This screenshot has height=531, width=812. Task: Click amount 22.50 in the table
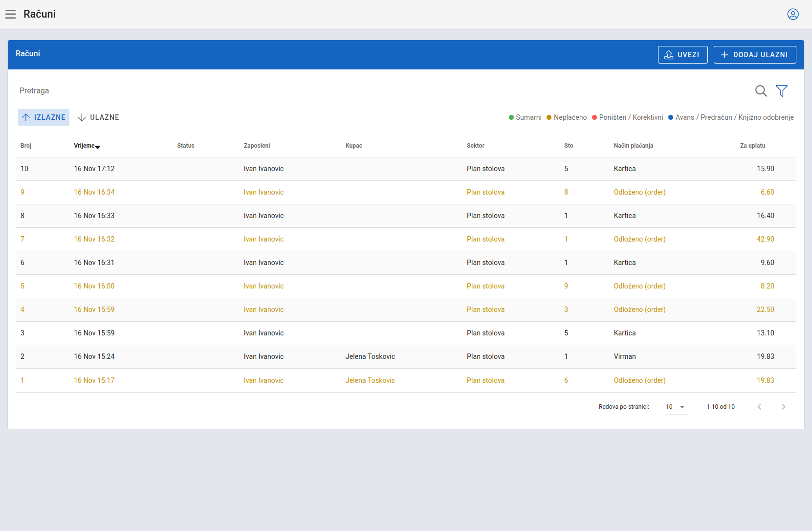point(766,310)
